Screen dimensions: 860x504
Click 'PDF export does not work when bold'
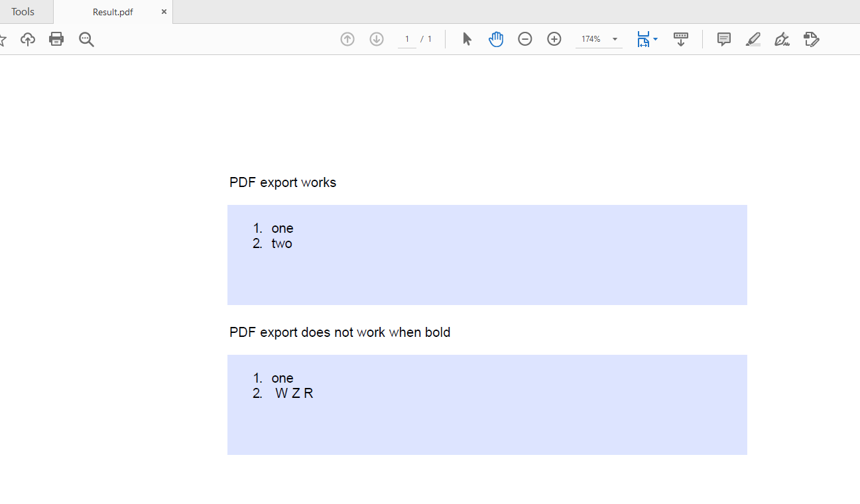point(340,332)
